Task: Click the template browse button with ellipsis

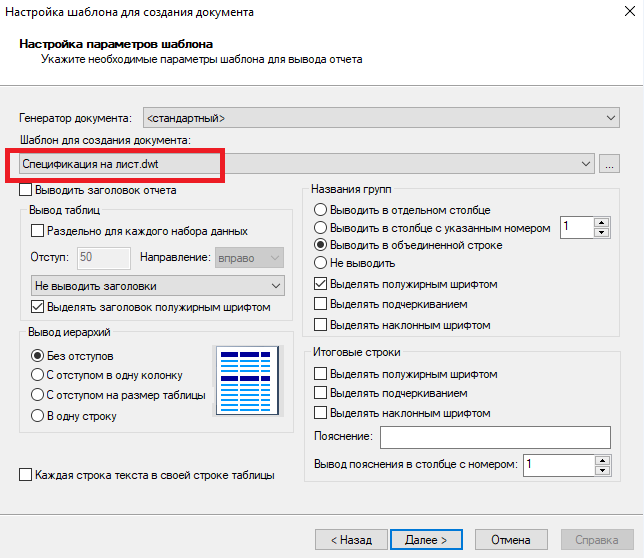Action: pos(611,163)
